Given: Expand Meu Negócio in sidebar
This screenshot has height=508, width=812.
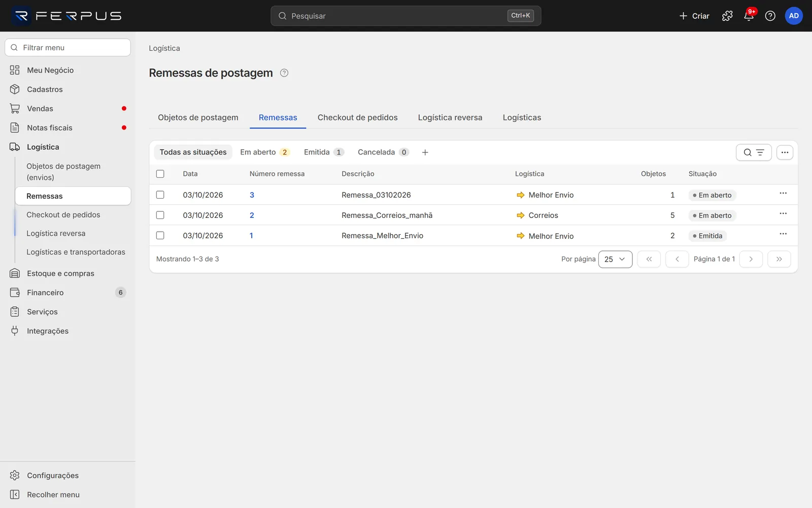Looking at the screenshot, I should click(x=68, y=70).
